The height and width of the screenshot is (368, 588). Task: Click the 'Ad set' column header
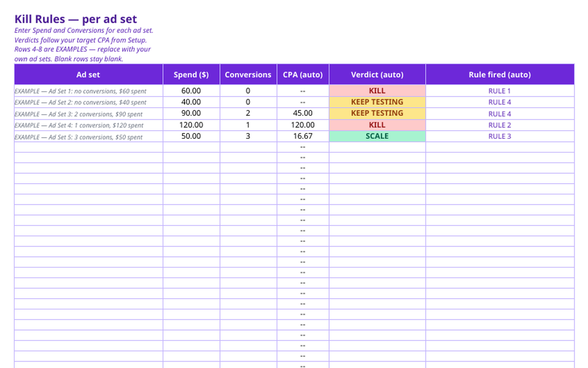click(x=89, y=75)
